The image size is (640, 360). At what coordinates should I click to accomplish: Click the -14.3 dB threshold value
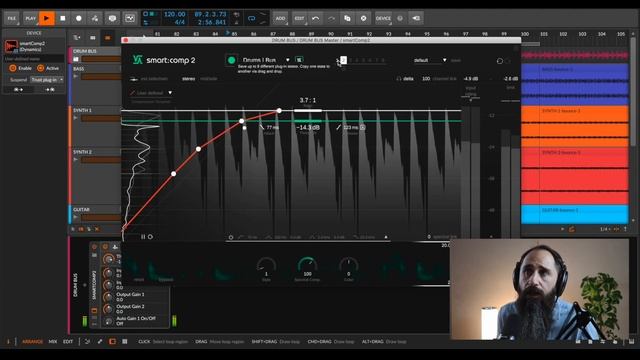click(308, 127)
